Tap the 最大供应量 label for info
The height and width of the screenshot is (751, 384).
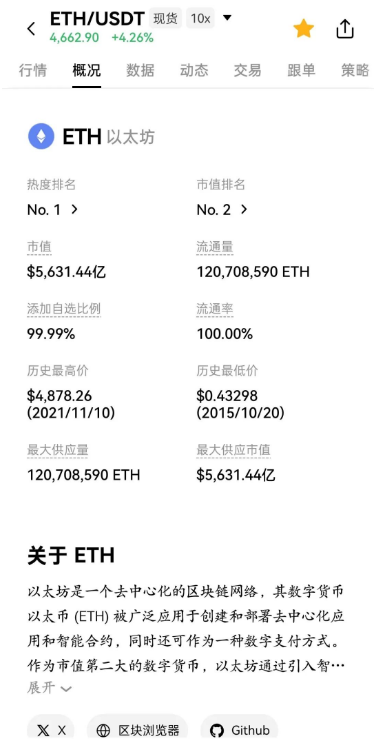(x=57, y=450)
